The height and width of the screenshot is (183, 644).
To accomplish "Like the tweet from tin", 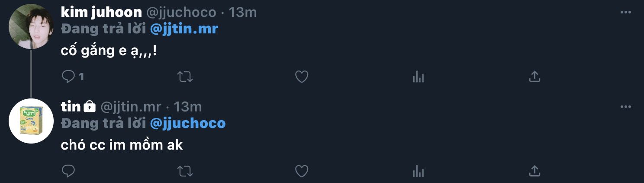I will [301, 171].
